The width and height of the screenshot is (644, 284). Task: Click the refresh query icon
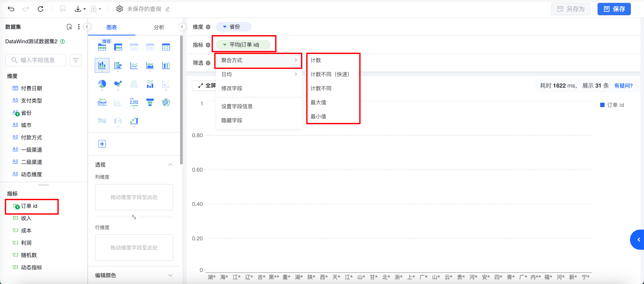(x=41, y=9)
